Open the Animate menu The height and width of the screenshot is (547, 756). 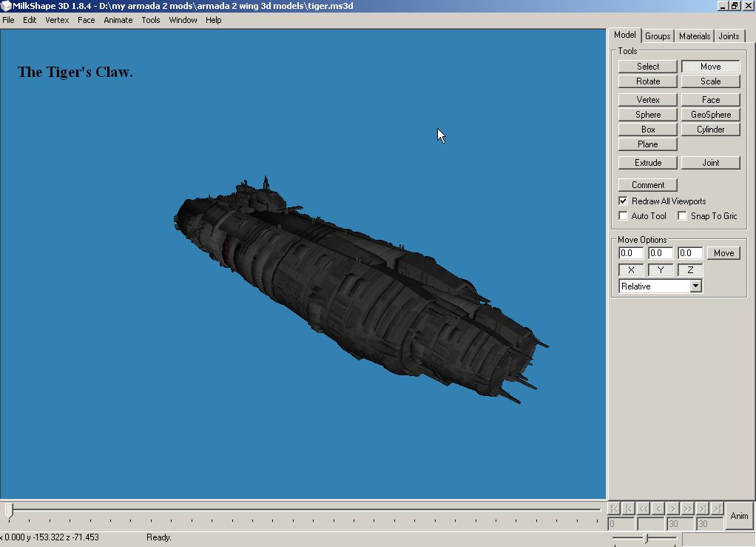point(118,20)
